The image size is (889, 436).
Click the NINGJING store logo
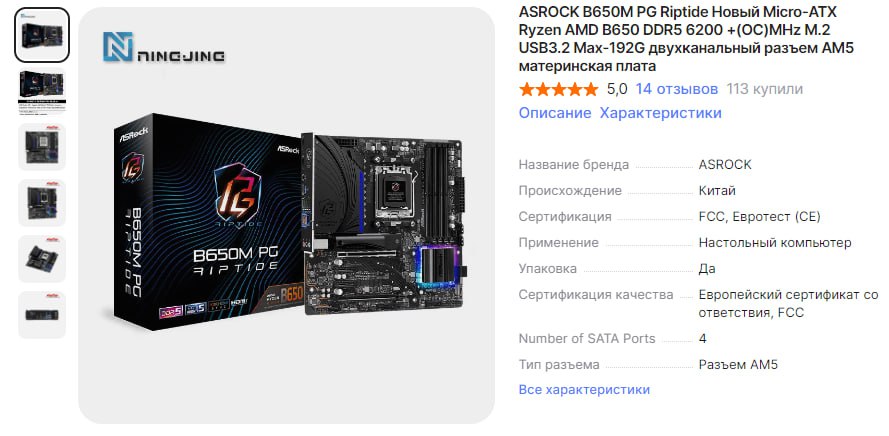(x=163, y=47)
